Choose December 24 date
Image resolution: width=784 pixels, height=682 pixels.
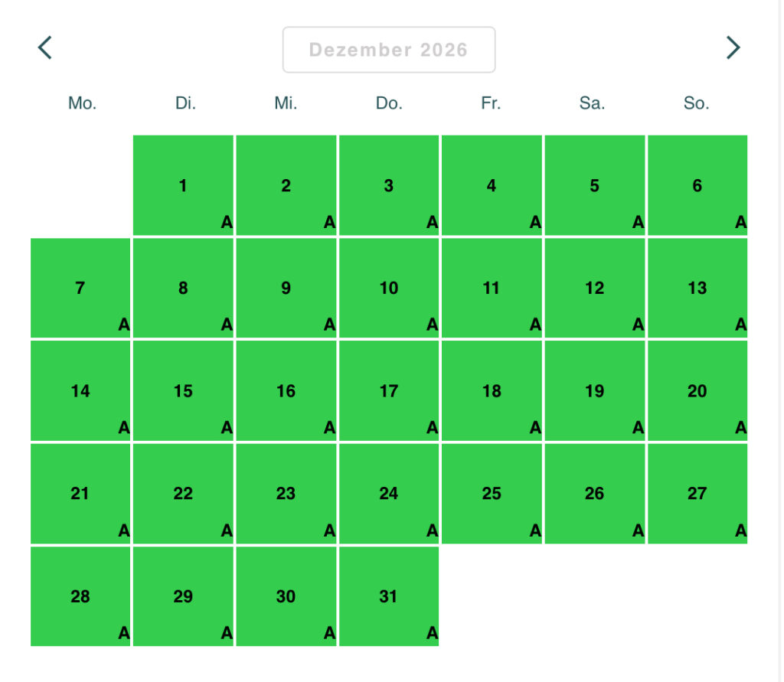(389, 493)
